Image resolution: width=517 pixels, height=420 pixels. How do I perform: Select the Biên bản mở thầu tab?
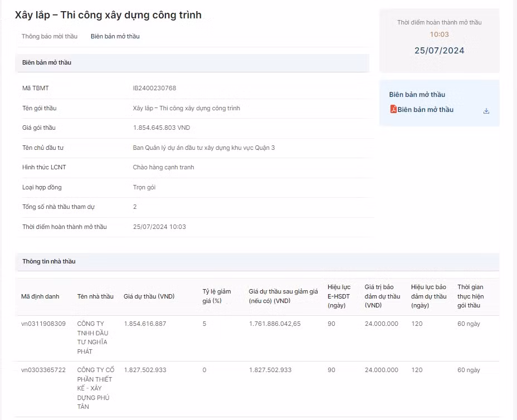pyautogui.click(x=115, y=36)
